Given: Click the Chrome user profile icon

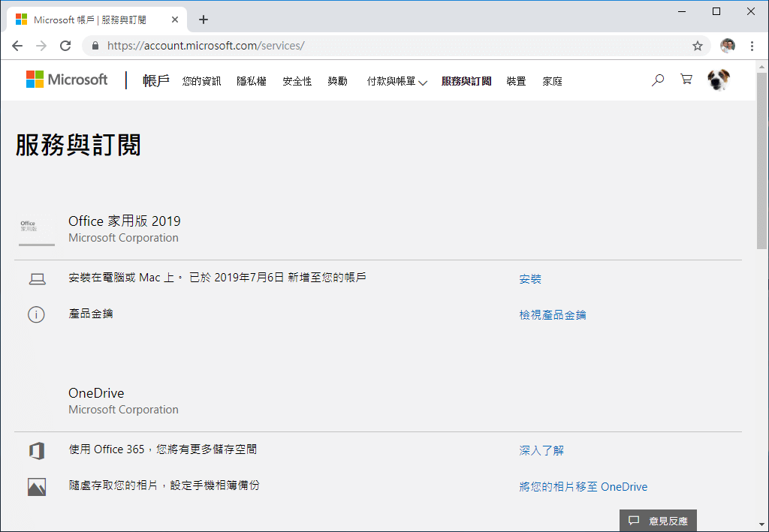Looking at the screenshot, I should [x=727, y=46].
